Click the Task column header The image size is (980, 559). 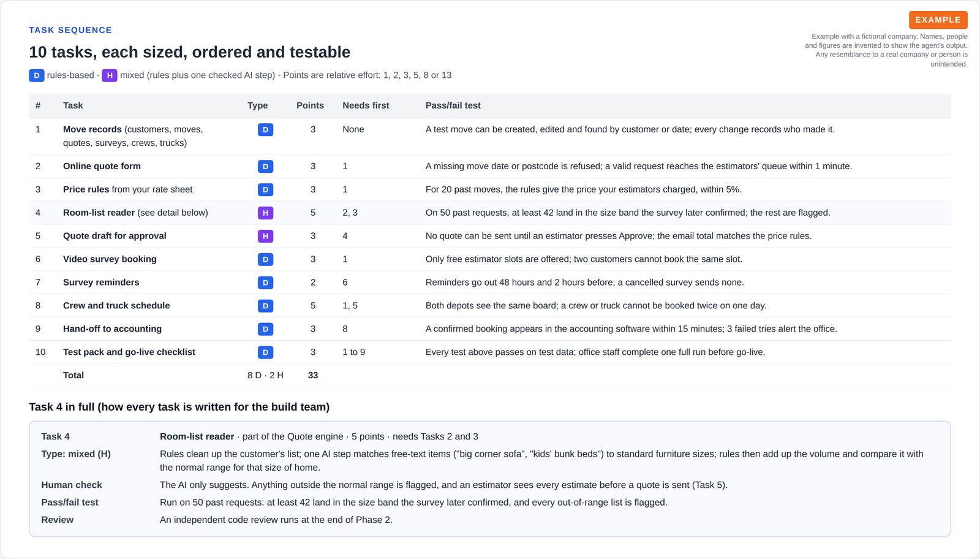[x=73, y=105]
